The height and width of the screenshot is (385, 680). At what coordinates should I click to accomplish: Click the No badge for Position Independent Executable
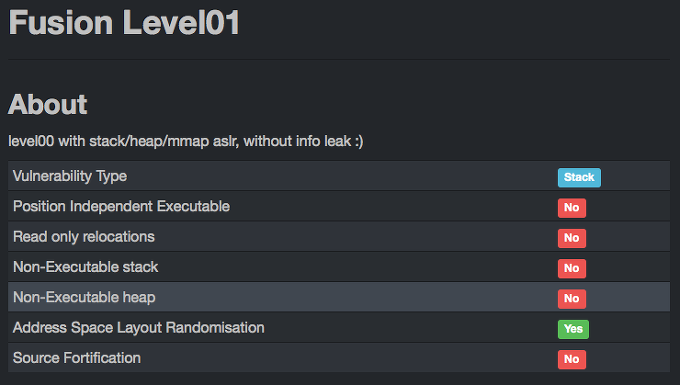(x=572, y=208)
